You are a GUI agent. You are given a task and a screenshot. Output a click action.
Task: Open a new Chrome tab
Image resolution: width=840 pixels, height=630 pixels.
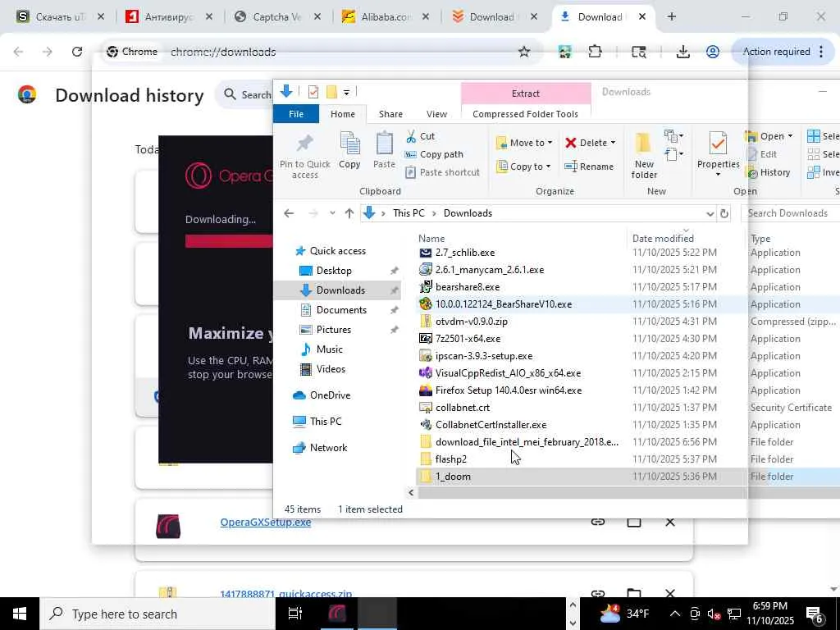(671, 16)
